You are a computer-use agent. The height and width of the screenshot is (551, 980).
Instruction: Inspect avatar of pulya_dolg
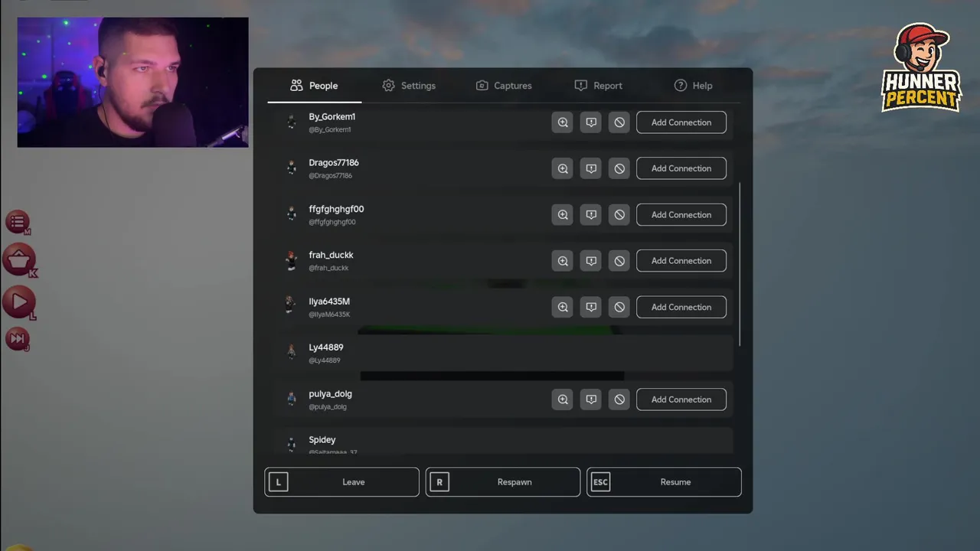(563, 399)
